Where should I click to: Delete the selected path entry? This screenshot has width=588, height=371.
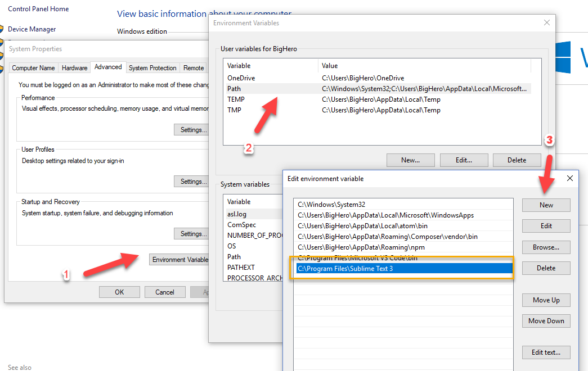pyautogui.click(x=546, y=268)
